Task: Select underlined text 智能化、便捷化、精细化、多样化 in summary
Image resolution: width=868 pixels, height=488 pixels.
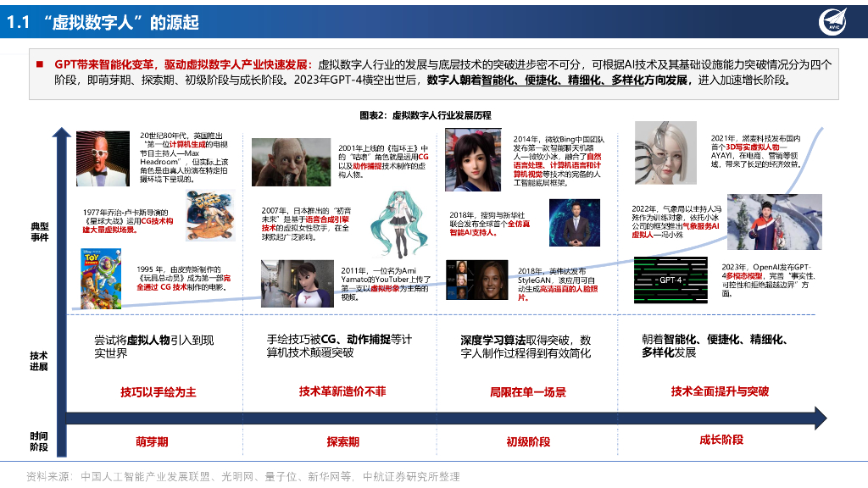Action: click(562, 80)
